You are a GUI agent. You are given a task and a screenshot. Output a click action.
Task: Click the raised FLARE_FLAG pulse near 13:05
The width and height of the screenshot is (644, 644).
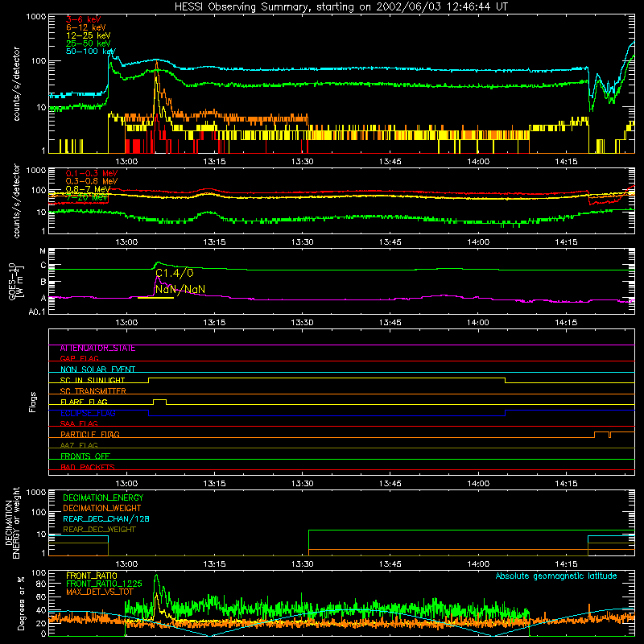[159, 401]
